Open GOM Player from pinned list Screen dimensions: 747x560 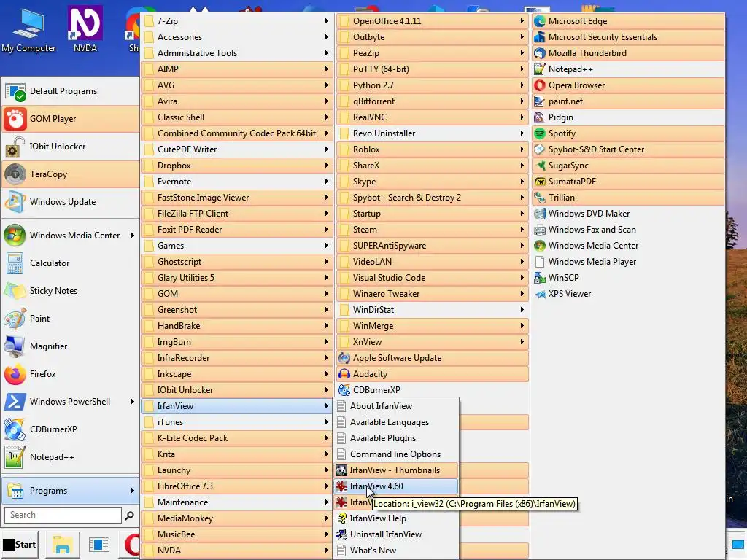pyautogui.click(x=71, y=119)
